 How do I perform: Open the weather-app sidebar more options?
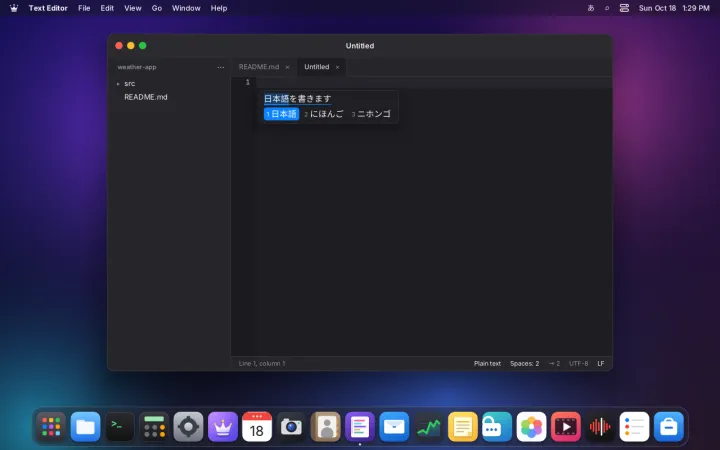(x=221, y=67)
